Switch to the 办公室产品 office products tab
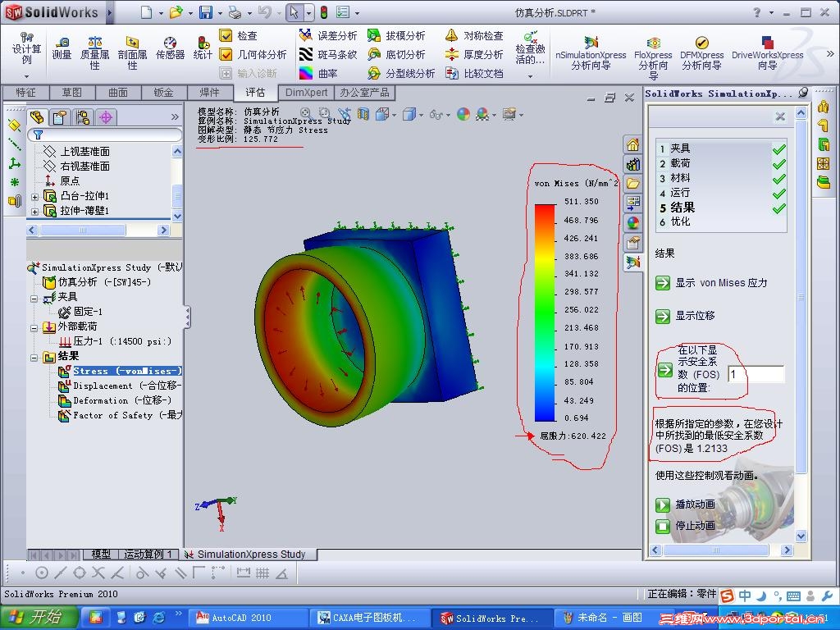The height and width of the screenshot is (630, 840). pos(365,93)
